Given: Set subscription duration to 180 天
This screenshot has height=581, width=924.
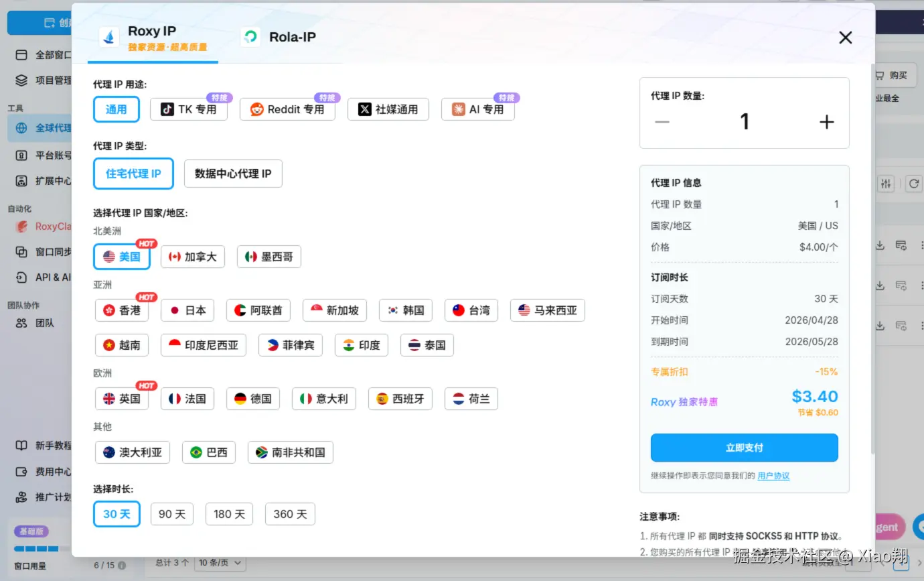Looking at the screenshot, I should [230, 514].
